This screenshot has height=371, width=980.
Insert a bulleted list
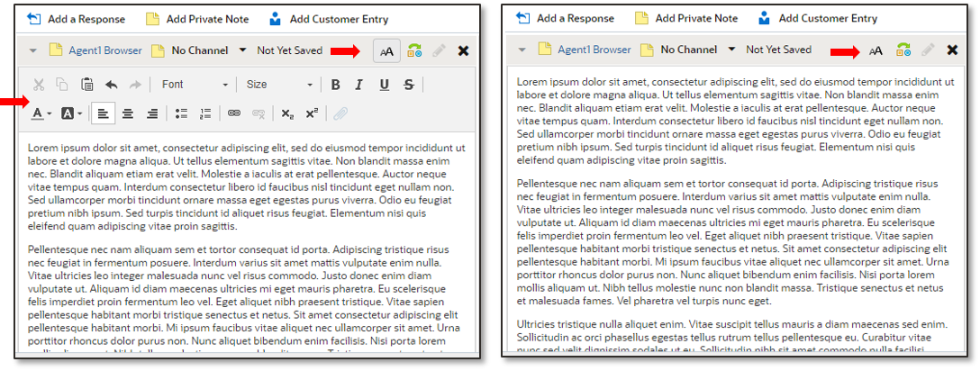point(181,113)
